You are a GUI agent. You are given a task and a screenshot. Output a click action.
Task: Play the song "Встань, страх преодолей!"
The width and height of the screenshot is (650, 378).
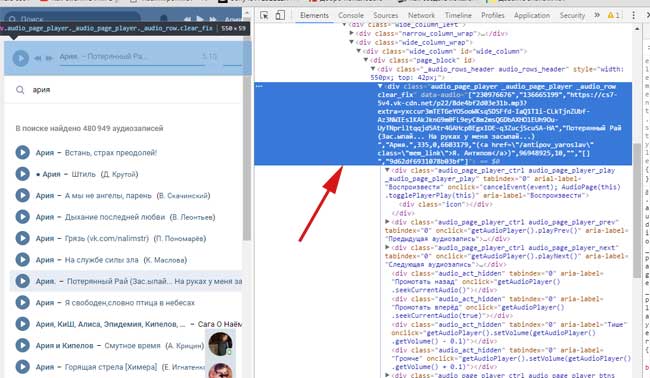click(x=22, y=153)
